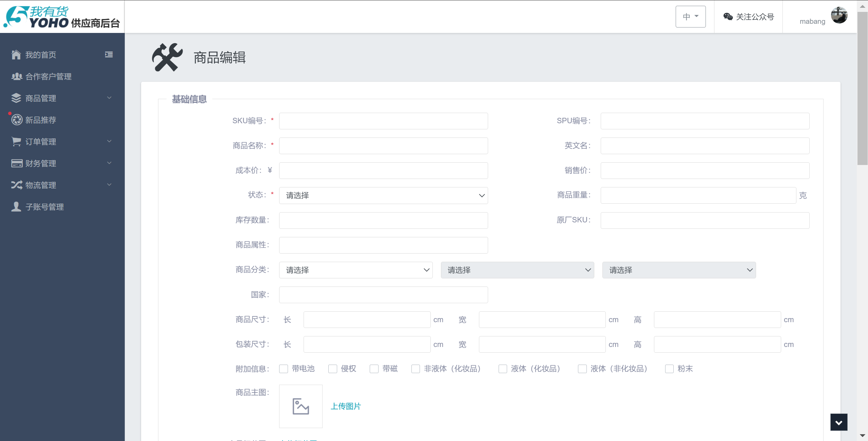Click the SKU编号 input field
This screenshot has width=868, height=441.
click(x=383, y=121)
